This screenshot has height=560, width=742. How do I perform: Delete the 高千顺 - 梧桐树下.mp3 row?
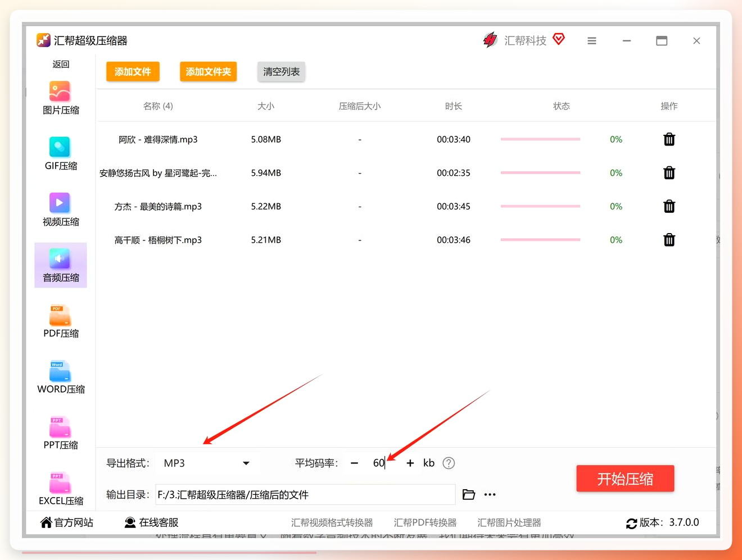point(669,240)
